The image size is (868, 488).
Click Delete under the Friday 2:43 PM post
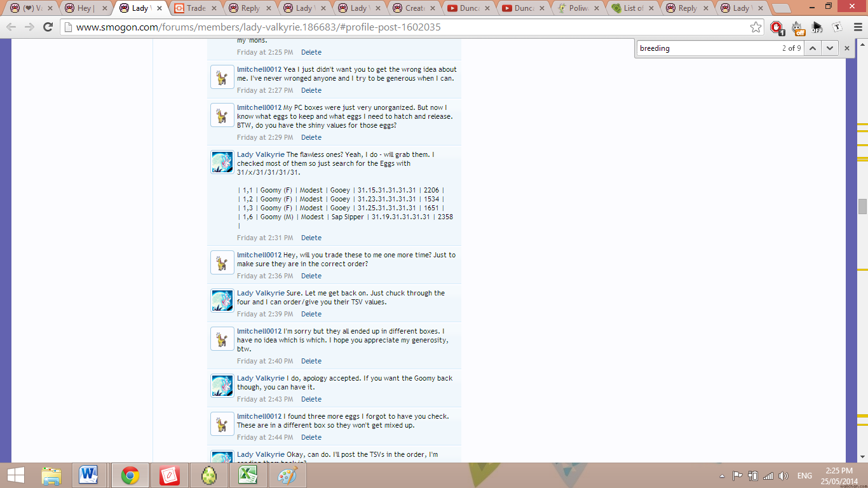click(x=311, y=399)
